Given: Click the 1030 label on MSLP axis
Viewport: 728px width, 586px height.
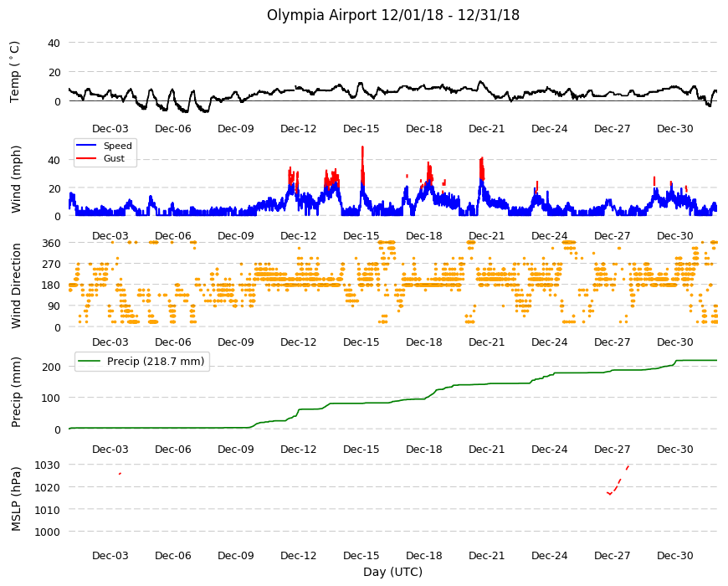Looking at the screenshot, I should coord(48,465).
